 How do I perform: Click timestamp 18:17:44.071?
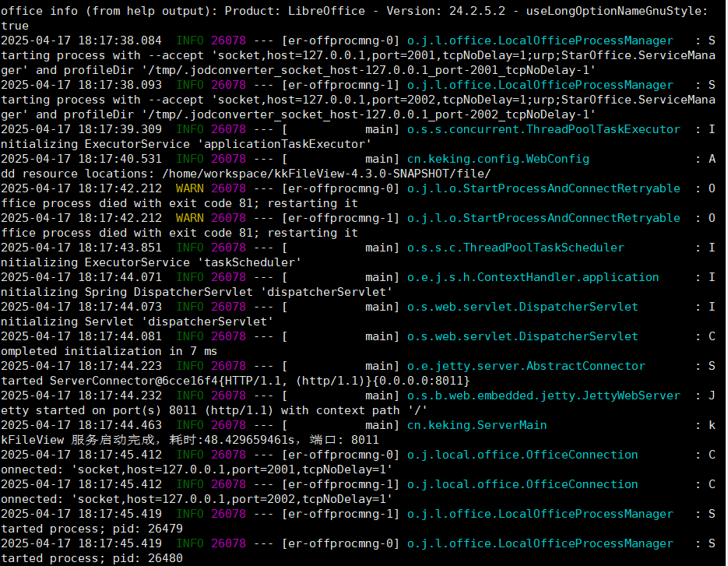click(120, 277)
